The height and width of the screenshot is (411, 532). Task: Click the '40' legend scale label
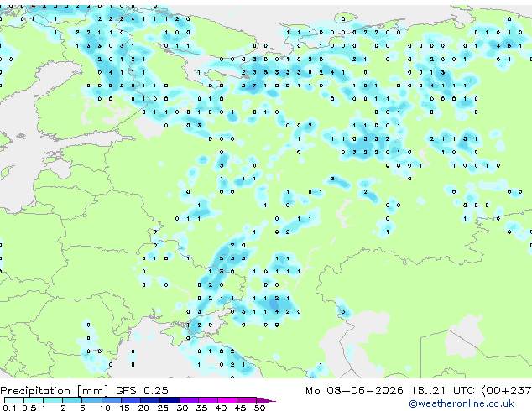click(x=221, y=408)
